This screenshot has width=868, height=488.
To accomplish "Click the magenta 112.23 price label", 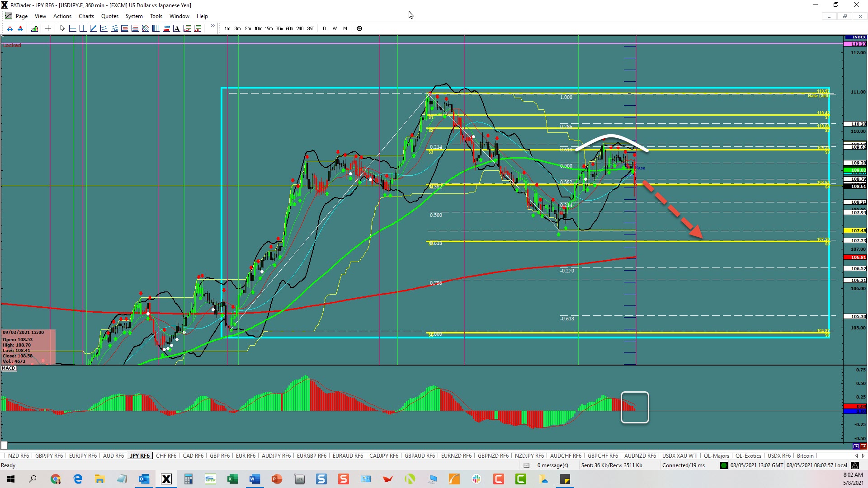I will pos(855,44).
